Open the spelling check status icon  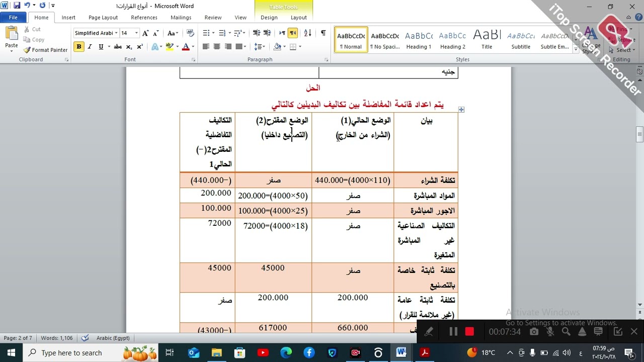click(x=85, y=338)
